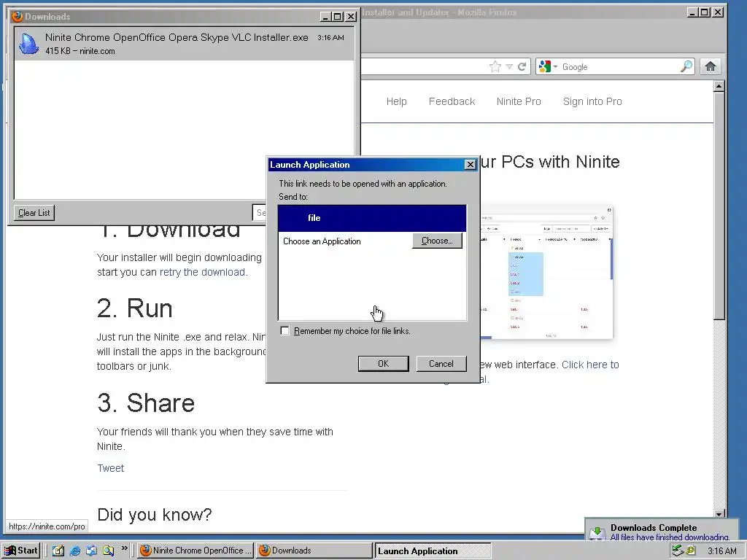This screenshot has width=747, height=560.
Task: Open the Help page link
Action: (x=396, y=101)
